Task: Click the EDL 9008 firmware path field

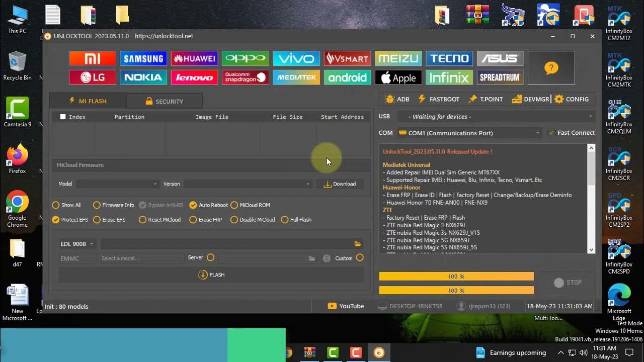Action: (226, 244)
